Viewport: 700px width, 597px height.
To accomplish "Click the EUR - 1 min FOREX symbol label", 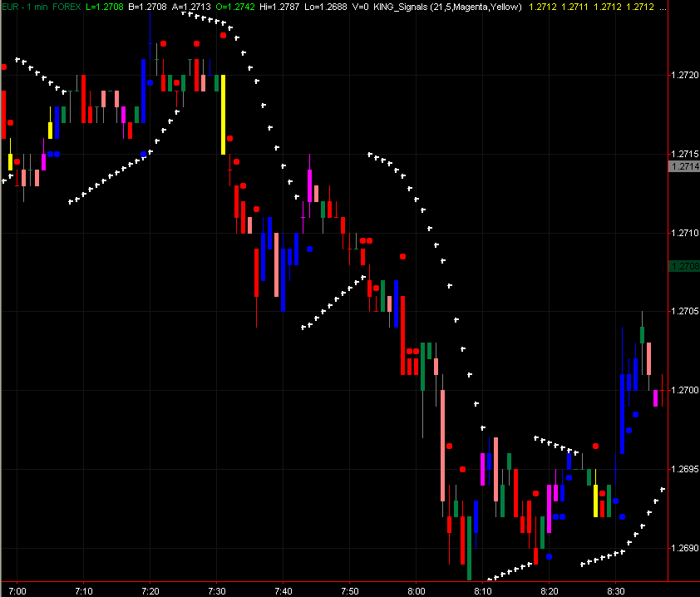I will 42,7.
